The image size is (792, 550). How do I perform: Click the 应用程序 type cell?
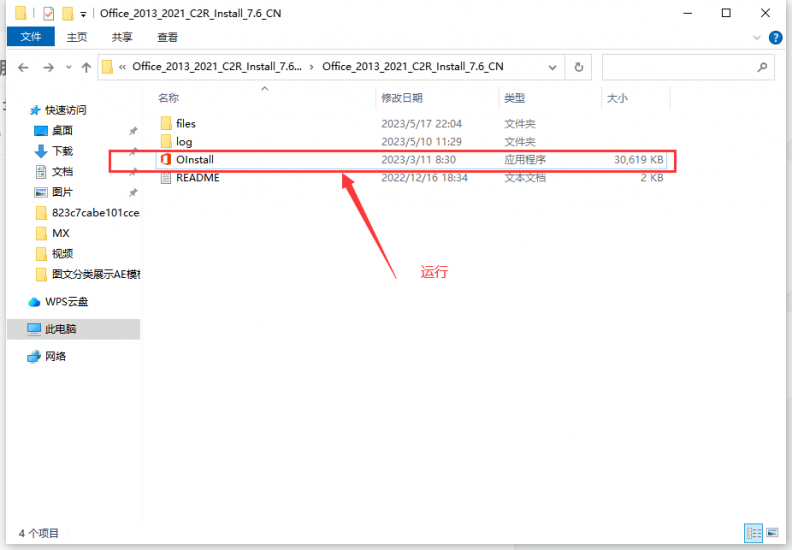[525, 160]
